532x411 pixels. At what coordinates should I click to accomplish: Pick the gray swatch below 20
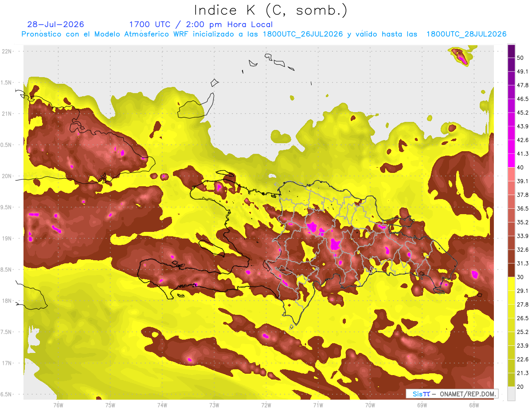[x=511, y=394]
